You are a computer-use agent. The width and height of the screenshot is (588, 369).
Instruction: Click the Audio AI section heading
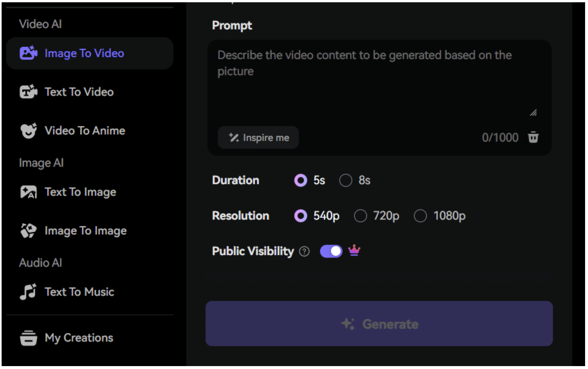(x=40, y=263)
